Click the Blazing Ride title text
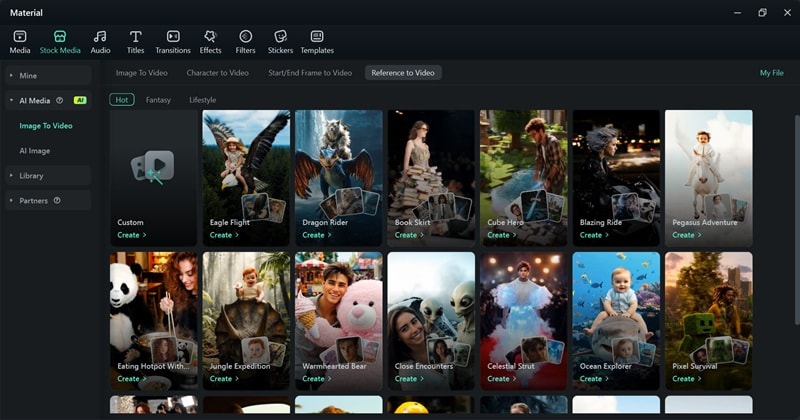 pyautogui.click(x=601, y=223)
